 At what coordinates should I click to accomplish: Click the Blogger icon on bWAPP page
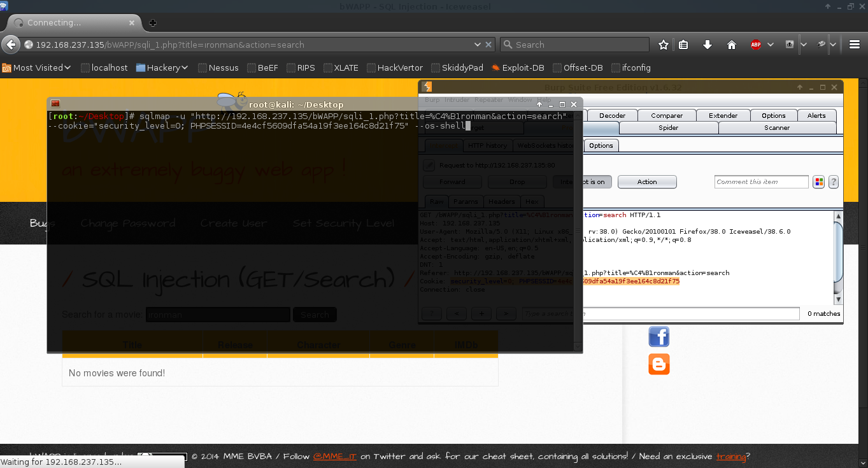pyautogui.click(x=658, y=364)
